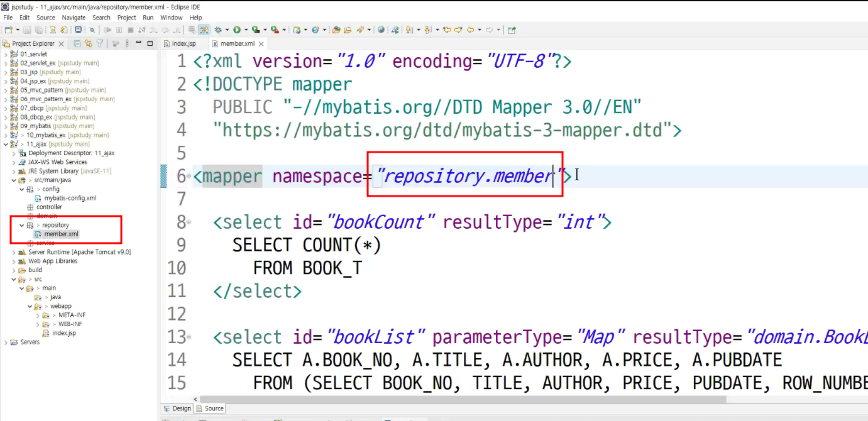
Task: Click the 'bookList' id value on line 13
Action: pyautogui.click(x=376, y=337)
